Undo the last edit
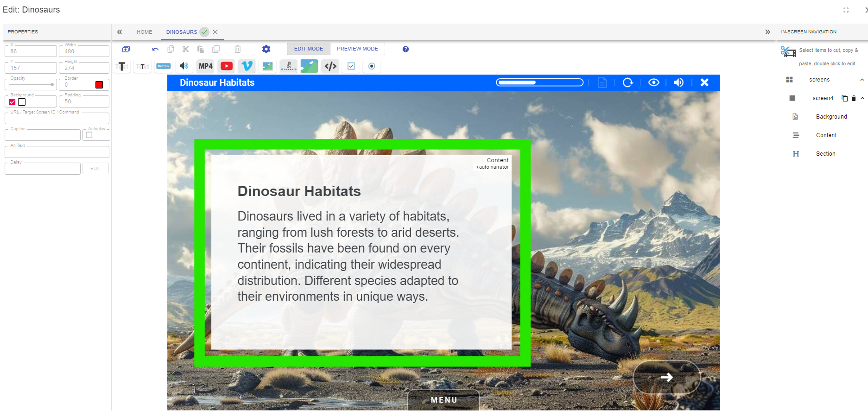 (x=155, y=49)
